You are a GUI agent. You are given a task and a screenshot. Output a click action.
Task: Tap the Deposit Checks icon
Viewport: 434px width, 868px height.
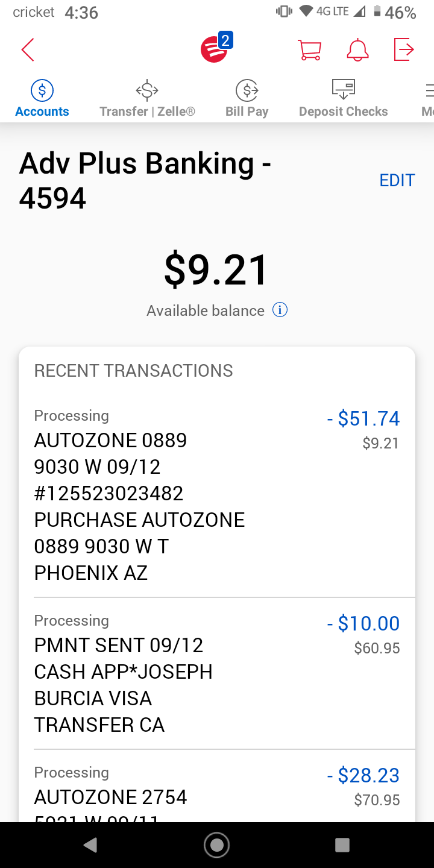pyautogui.click(x=344, y=90)
